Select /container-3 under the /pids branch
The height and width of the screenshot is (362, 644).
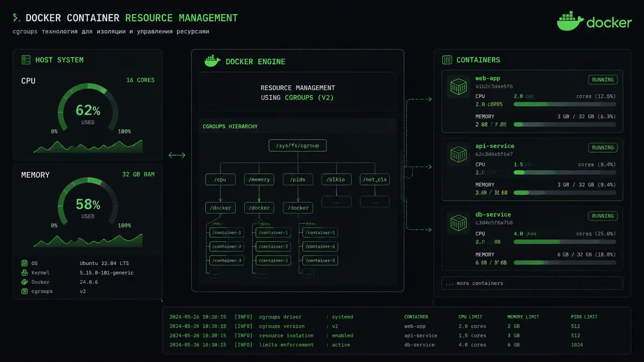click(320, 261)
